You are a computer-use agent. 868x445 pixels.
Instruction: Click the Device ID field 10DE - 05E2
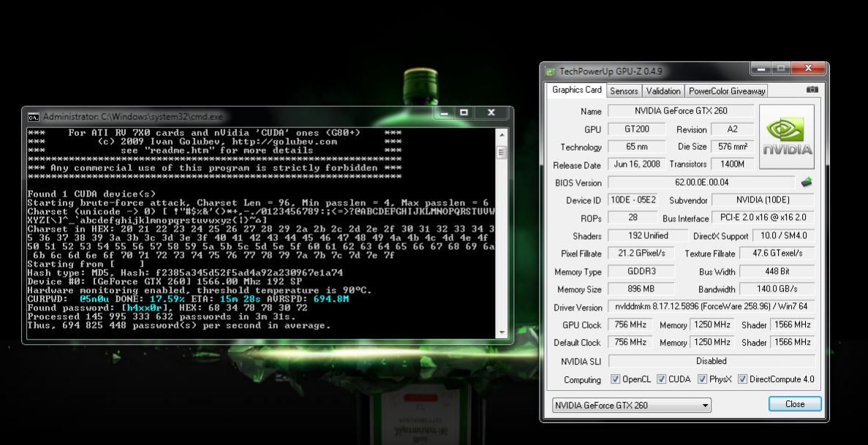click(x=633, y=199)
